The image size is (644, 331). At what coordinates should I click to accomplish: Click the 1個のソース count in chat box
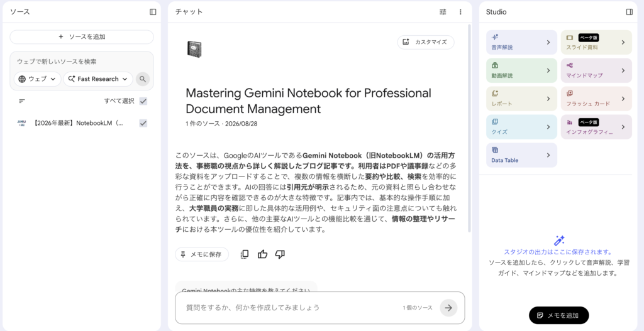tap(418, 308)
